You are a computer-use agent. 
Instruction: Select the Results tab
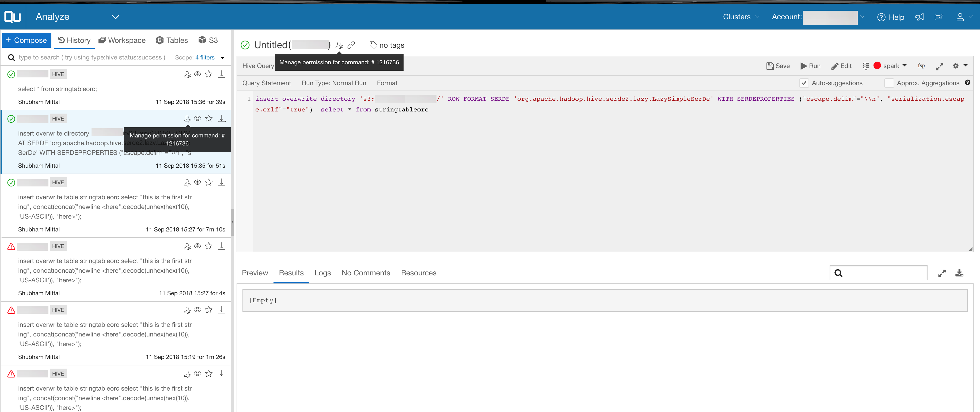pos(291,273)
